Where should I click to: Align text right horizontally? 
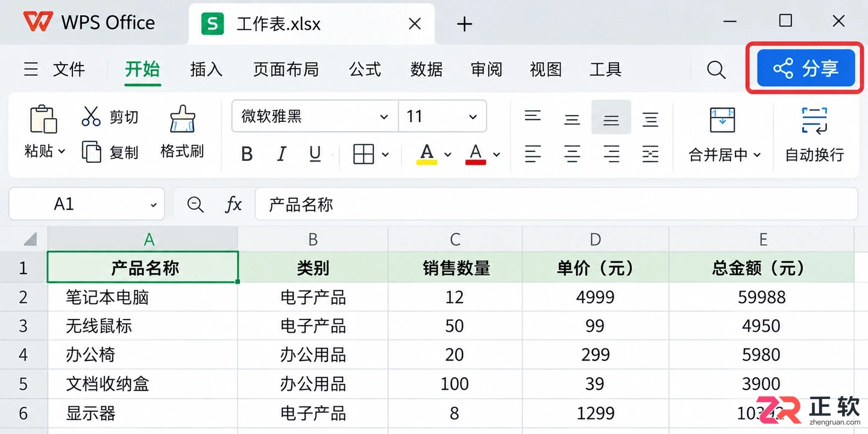click(611, 154)
